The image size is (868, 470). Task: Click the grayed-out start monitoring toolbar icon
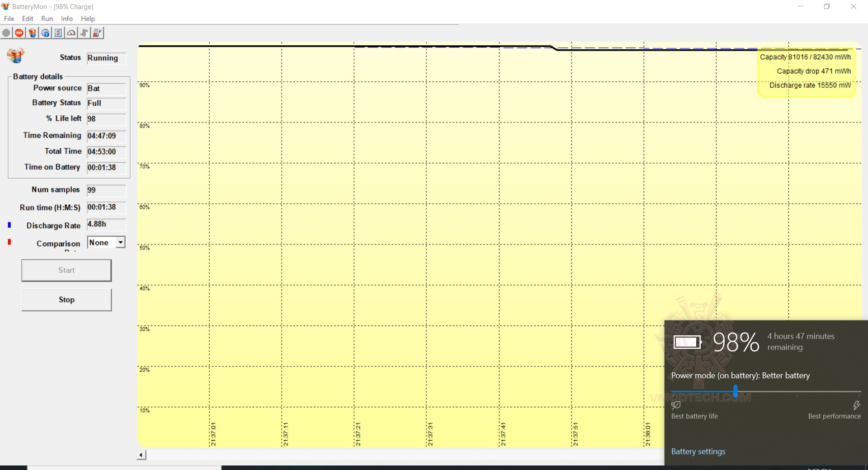pos(6,33)
